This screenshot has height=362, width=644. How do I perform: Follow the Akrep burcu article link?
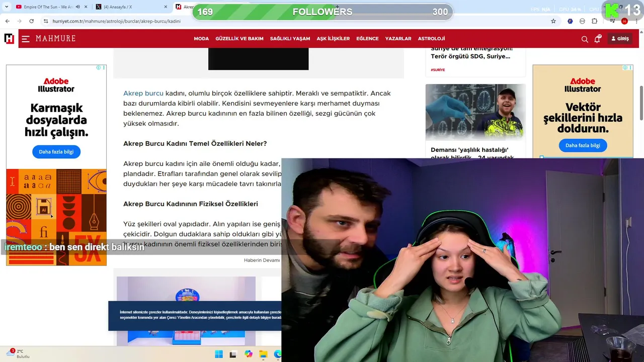point(143,93)
